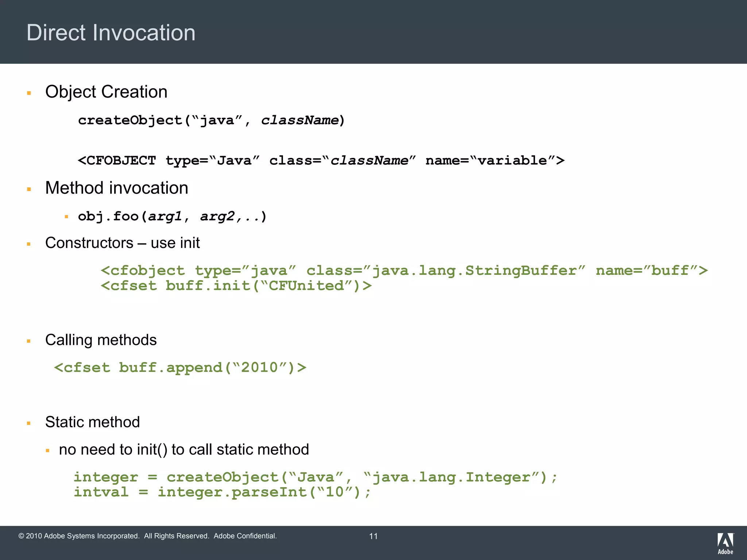Click the 'Direct Invocation' slide title

[111, 33]
